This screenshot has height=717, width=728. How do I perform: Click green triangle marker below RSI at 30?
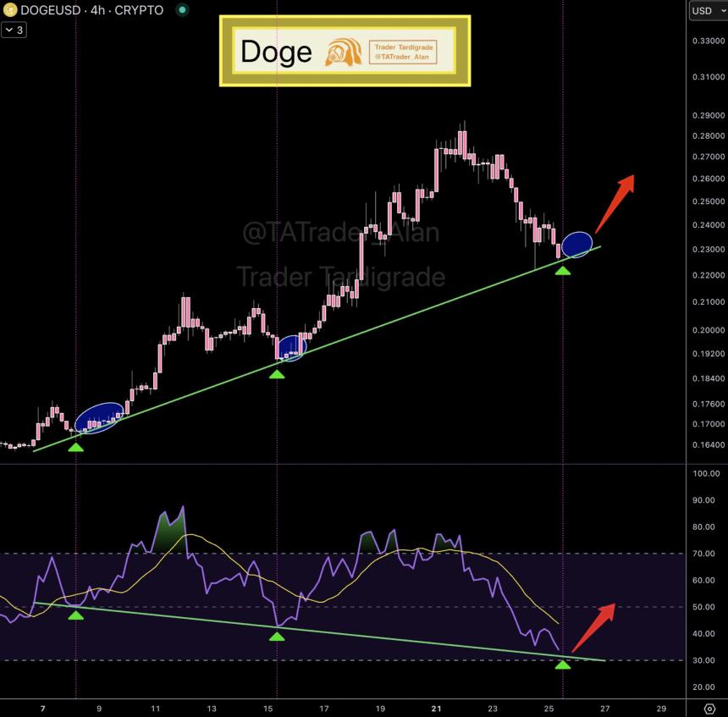tap(563, 665)
